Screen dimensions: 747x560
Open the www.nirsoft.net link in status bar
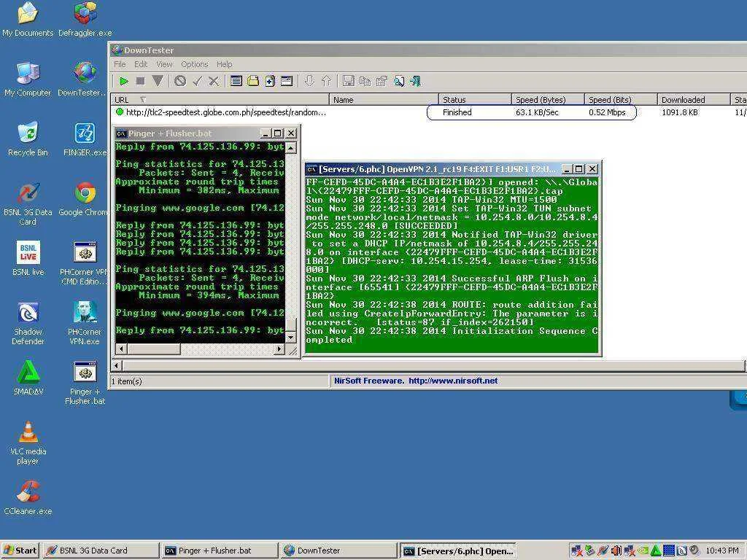click(x=453, y=381)
